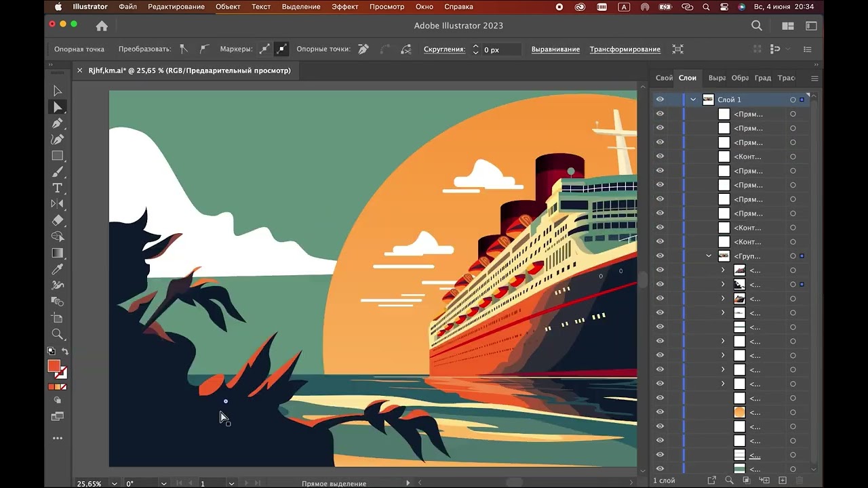Open the Edit Toolbar three-dots button
The height and width of the screenshot is (488, 868).
[x=58, y=439]
